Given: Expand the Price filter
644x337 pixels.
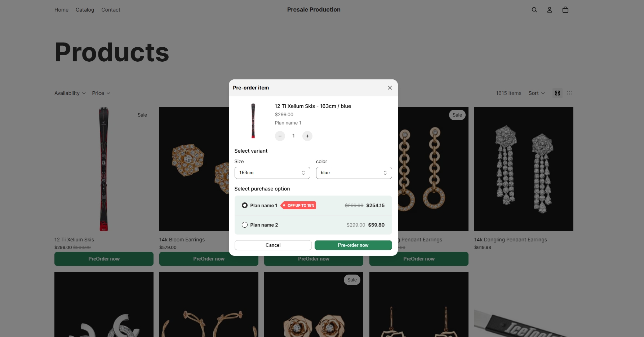Looking at the screenshot, I should click(101, 93).
